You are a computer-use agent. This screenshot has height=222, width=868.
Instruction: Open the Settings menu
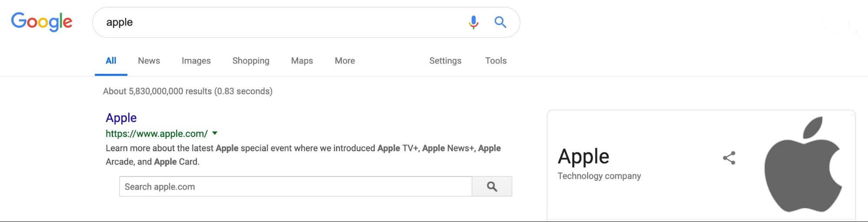(x=445, y=61)
